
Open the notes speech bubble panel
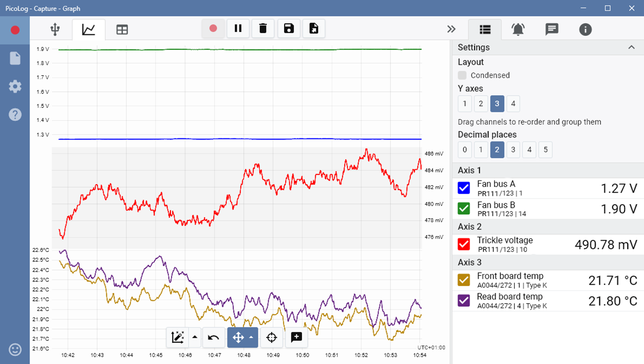coord(551,29)
